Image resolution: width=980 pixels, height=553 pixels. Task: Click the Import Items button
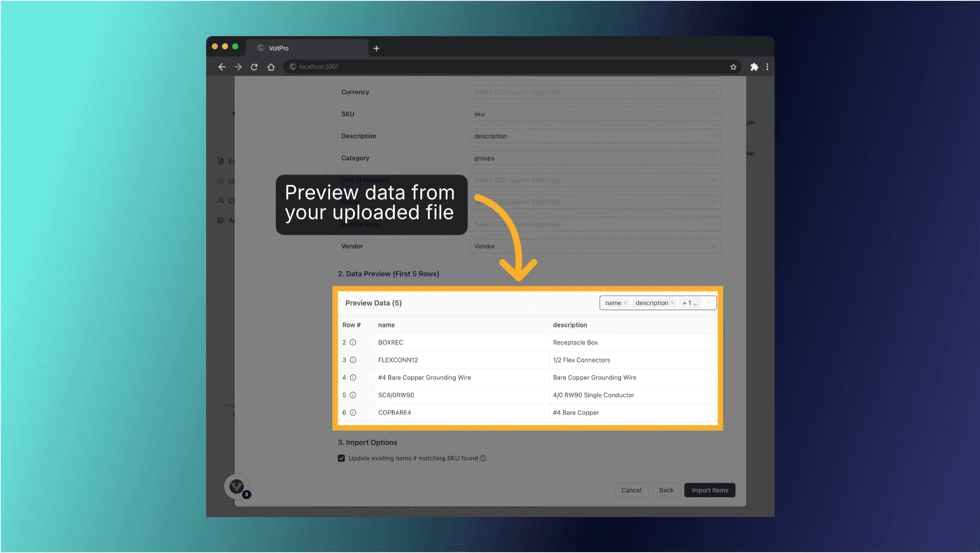(709, 490)
